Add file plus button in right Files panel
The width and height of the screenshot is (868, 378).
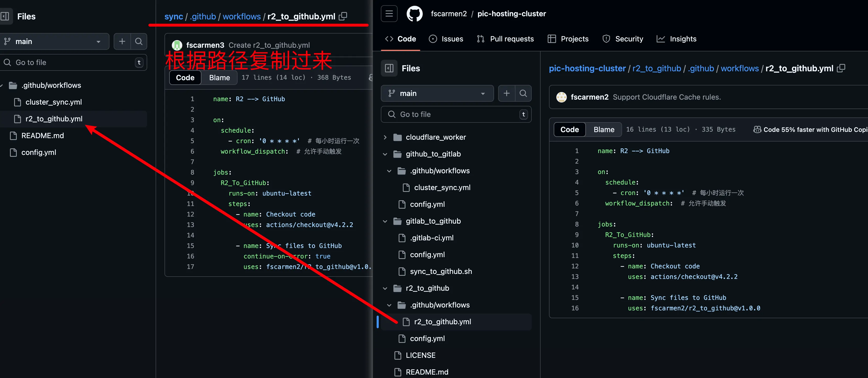click(507, 93)
